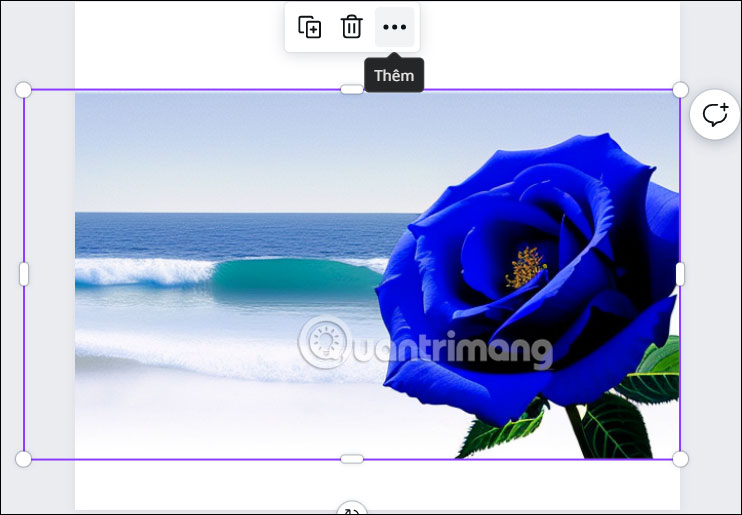Open the Thêm three-dots menu
Image resolution: width=742 pixels, height=515 pixels.
coord(394,27)
